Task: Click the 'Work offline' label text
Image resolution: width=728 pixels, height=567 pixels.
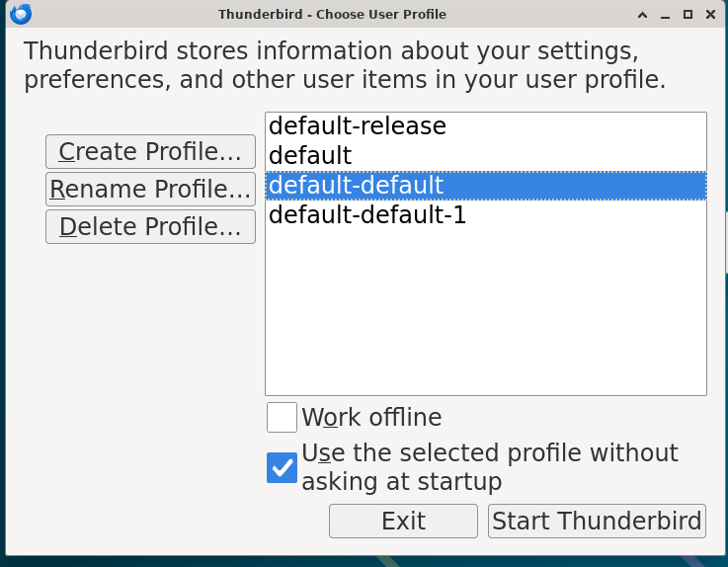Action: [371, 417]
